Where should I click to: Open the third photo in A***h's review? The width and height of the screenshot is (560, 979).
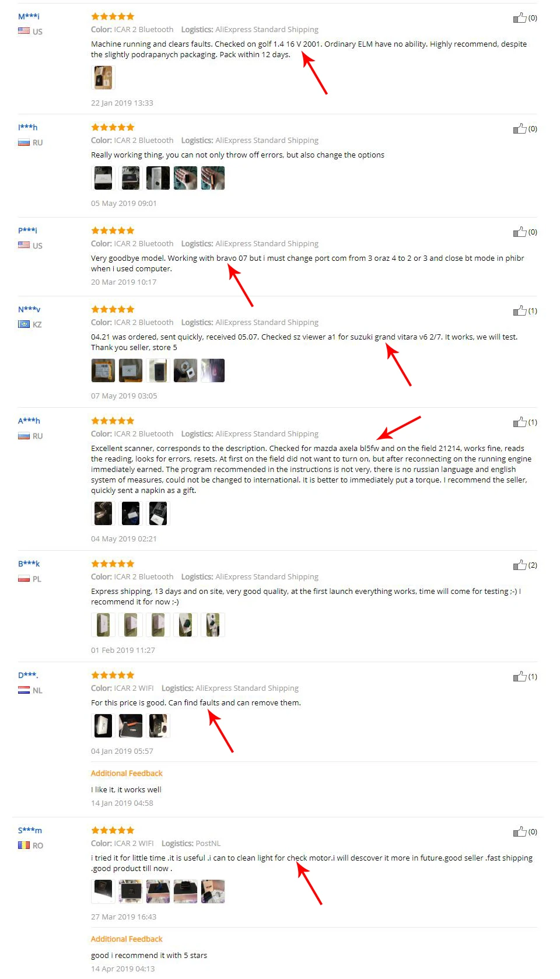click(x=158, y=513)
